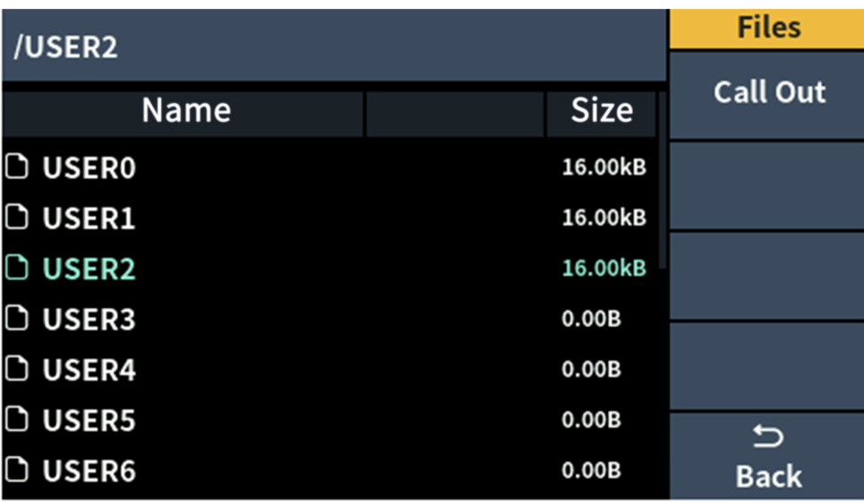The height and width of the screenshot is (504, 864).
Task: Click the return arrow icon above Back
Action: click(x=767, y=436)
